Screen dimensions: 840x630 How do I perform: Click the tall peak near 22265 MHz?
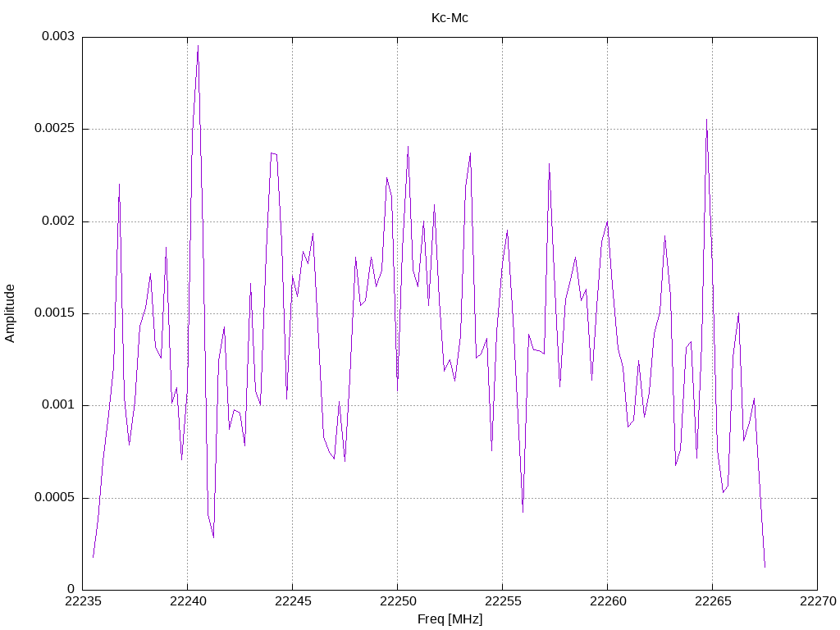(x=706, y=120)
